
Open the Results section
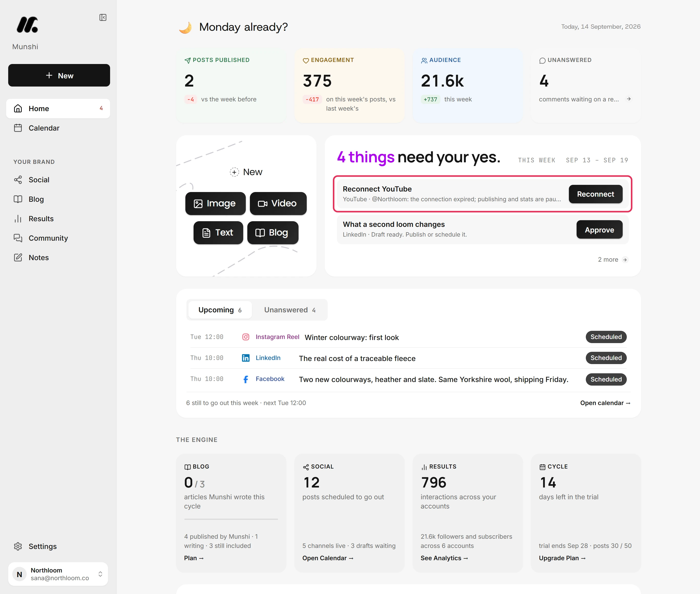point(58,219)
